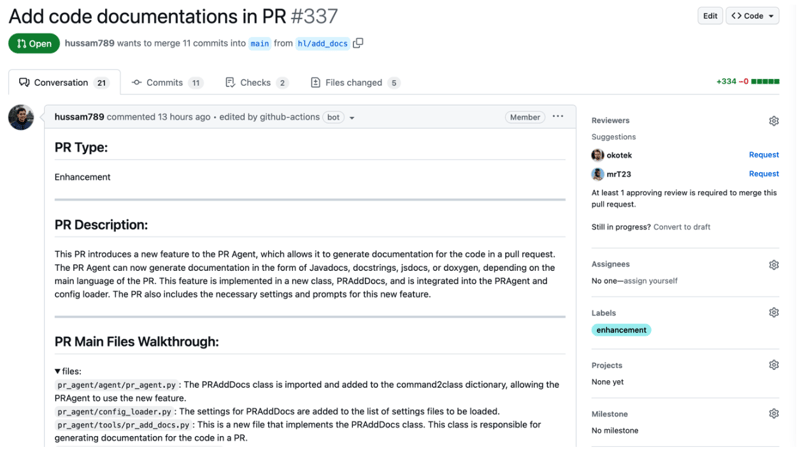Open Projects gear settings
Screen dimensions: 800x459
click(x=773, y=365)
